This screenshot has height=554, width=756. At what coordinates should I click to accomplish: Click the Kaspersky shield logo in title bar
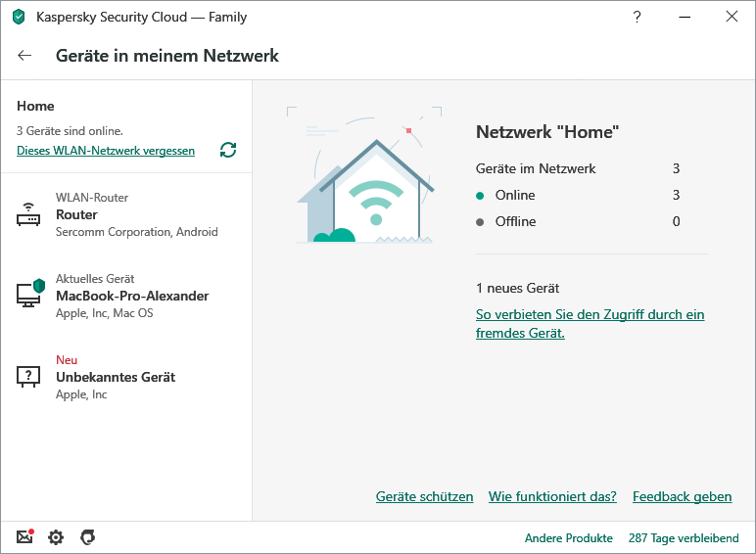(19, 17)
